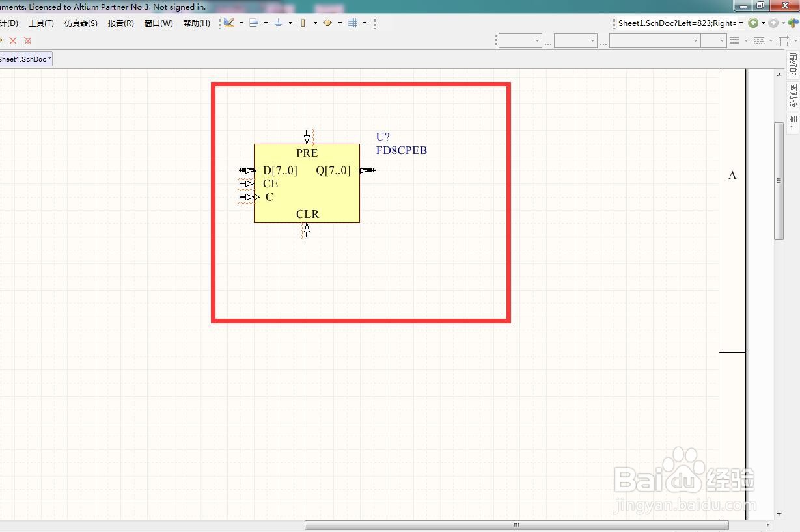The image size is (800, 532).
Task: Expand the digital devices dropdown arrow
Action: (x=315, y=23)
